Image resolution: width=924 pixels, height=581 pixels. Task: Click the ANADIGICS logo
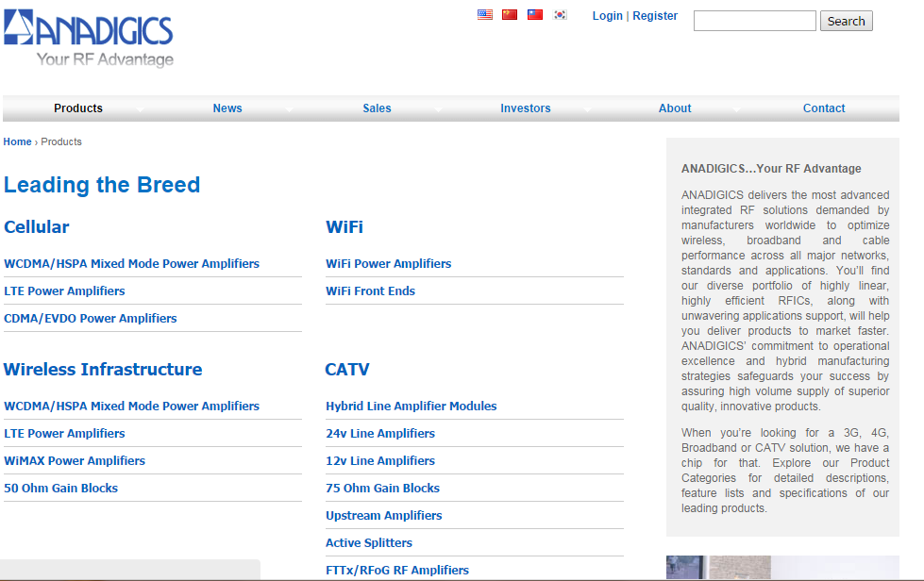click(x=89, y=37)
